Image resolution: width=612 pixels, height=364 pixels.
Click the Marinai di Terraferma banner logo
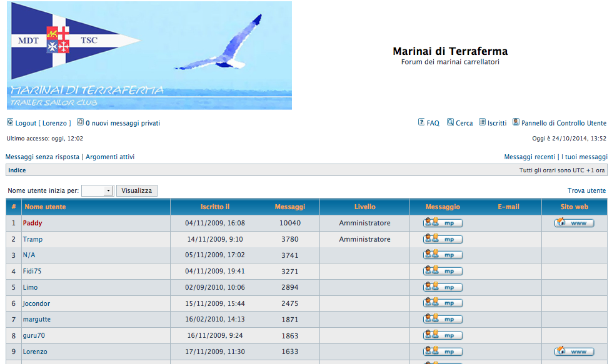(149, 56)
